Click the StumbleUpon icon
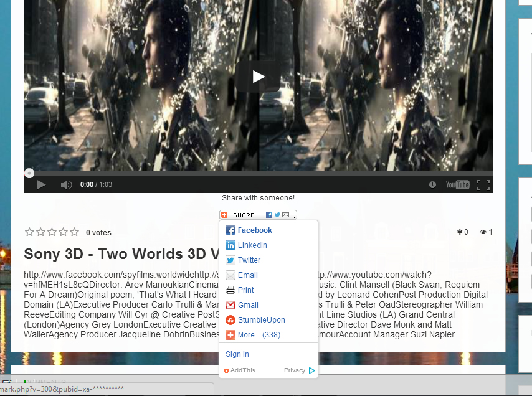Viewport: 532px width, 396px height. pyautogui.click(x=230, y=320)
